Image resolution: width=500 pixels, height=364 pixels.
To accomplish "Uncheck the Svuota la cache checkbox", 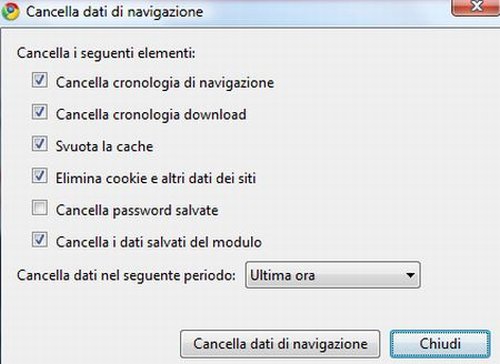I will coord(40,144).
